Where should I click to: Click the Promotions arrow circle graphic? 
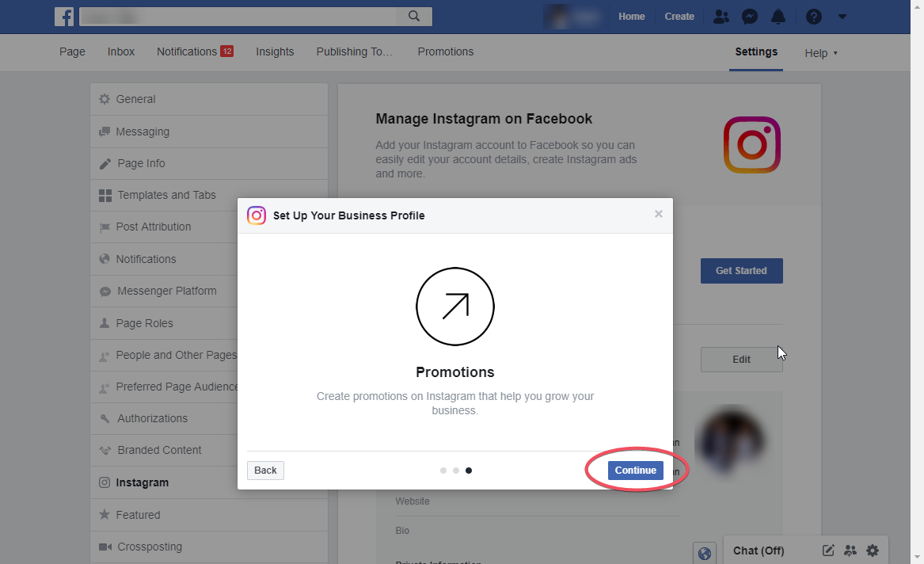(455, 307)
